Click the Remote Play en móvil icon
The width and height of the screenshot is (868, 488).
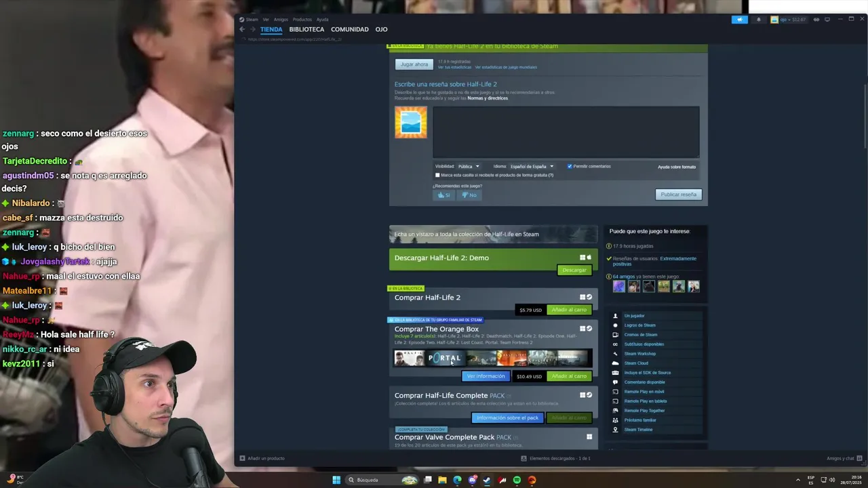coord(616,392)
